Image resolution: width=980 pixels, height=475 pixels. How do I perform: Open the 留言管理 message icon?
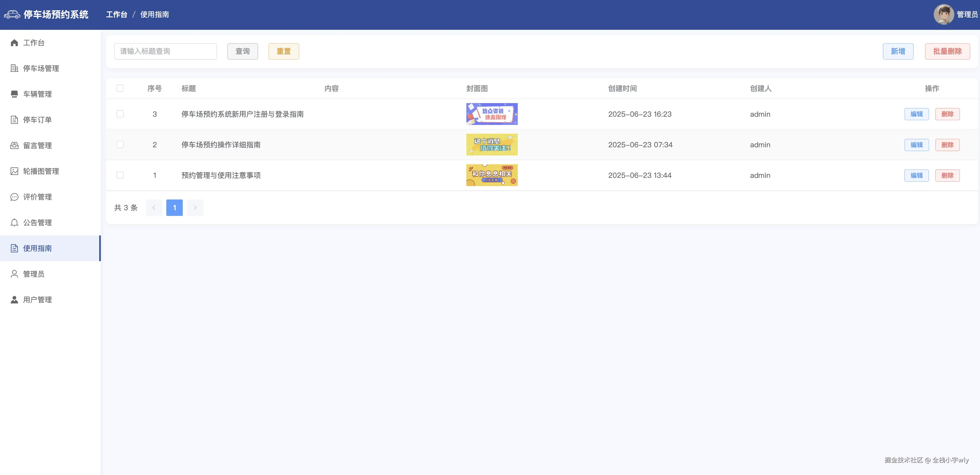coord(14,145)
